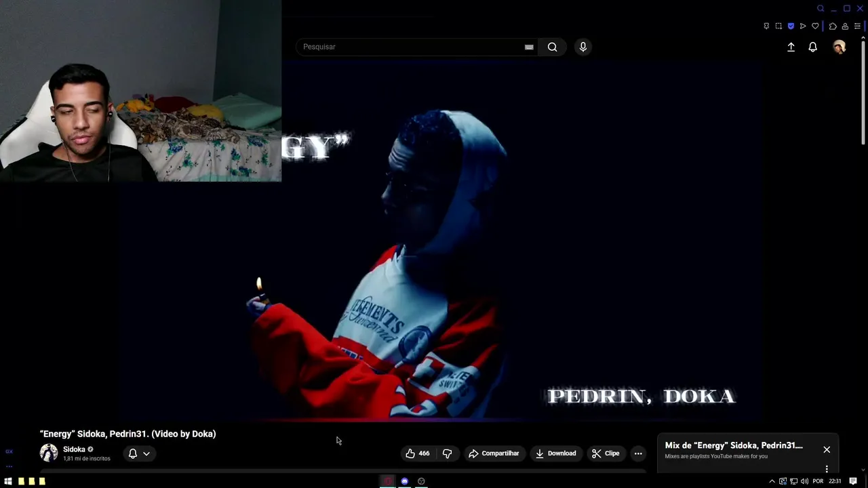868x488 pixels.
Task: Open the upload/create video icon
Action: pos(791,47)
